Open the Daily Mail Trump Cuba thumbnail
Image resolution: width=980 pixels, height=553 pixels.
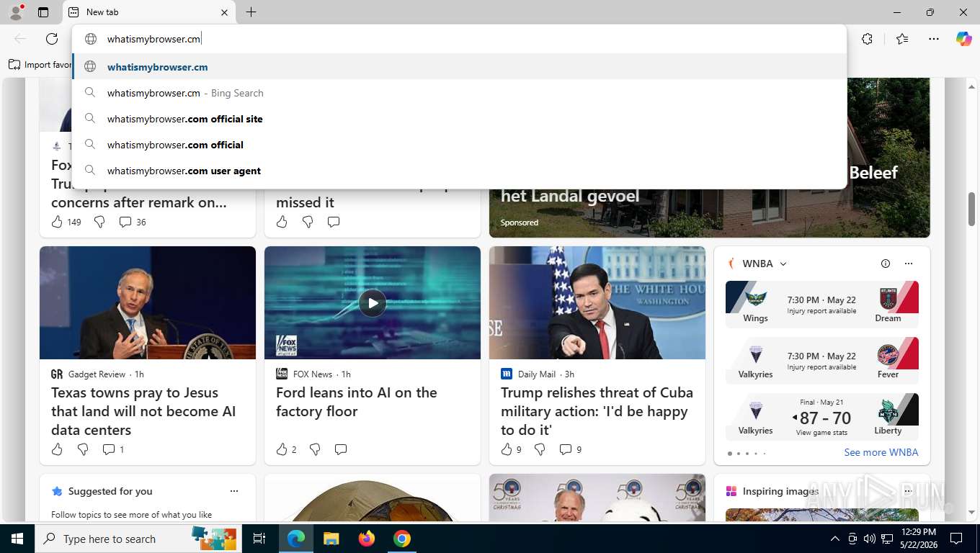click(597, 303)
